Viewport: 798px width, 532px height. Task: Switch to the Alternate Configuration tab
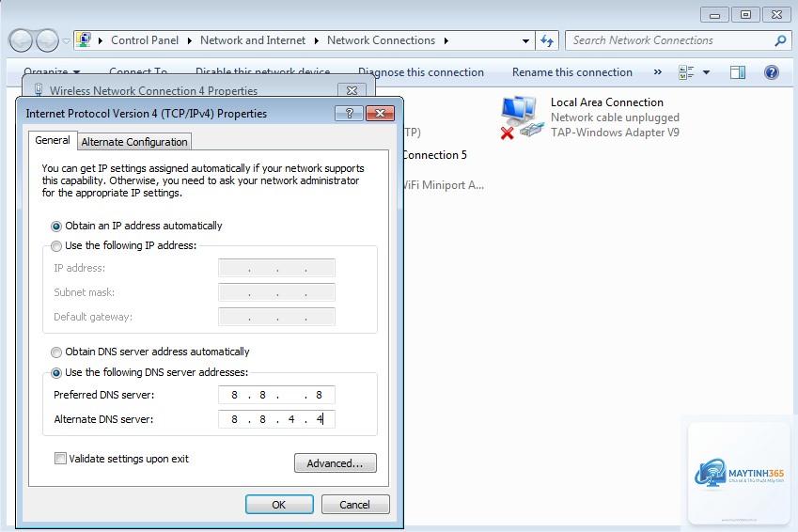coord(134,142)
